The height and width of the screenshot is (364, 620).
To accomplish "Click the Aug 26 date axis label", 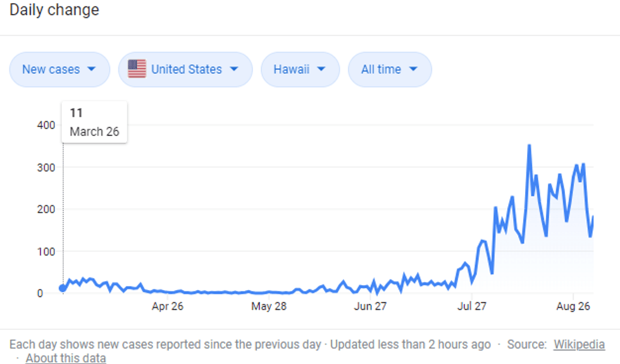I will 573,306.
